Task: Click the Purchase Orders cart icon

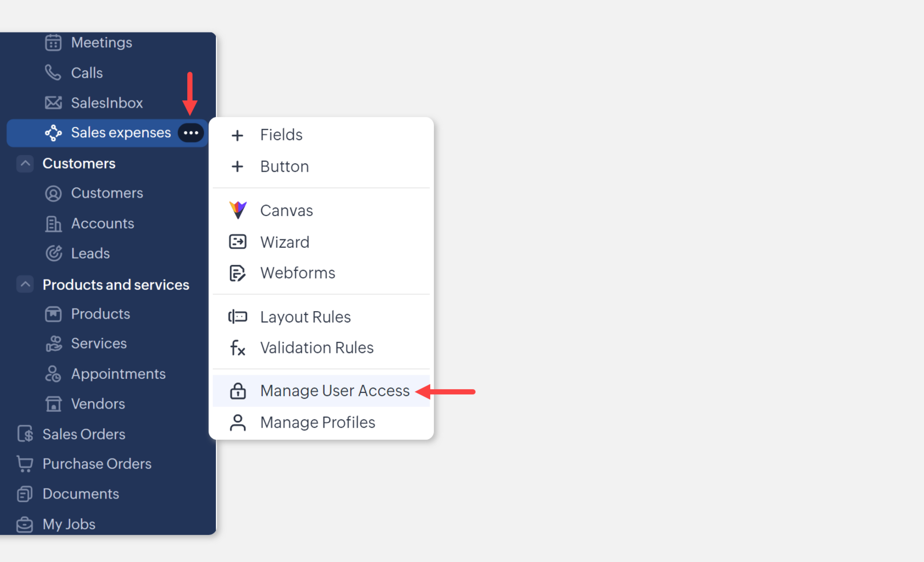Action: (25, 464)
